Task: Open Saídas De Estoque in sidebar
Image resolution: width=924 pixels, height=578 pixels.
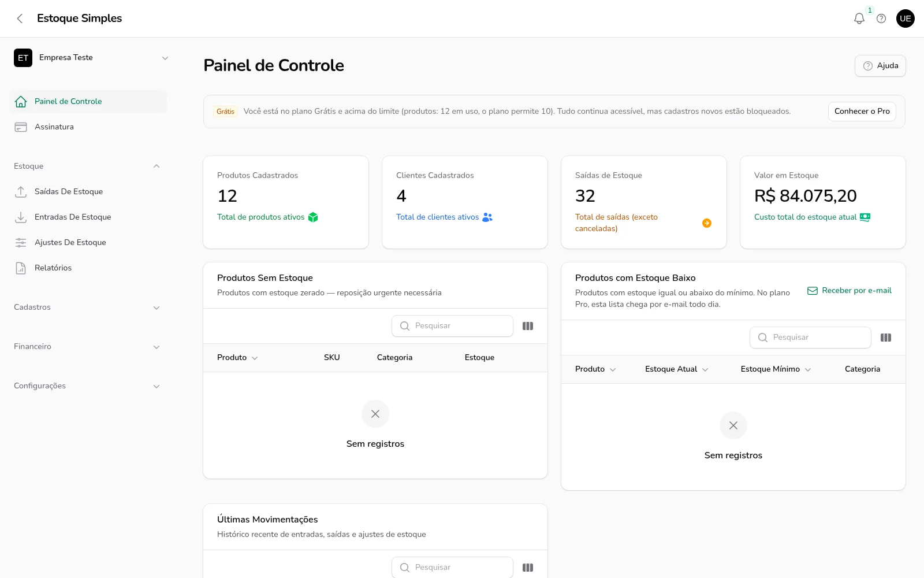Action: coord(88,192)
